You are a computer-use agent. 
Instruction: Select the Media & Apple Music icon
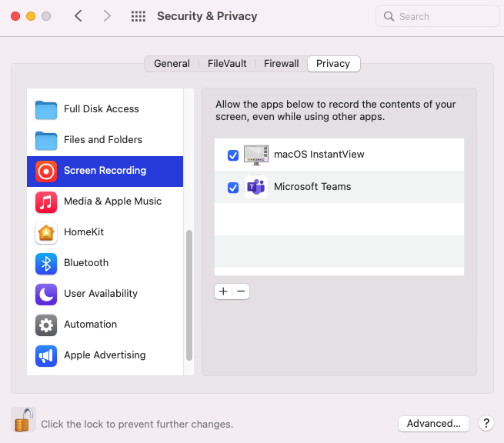[46, 202]
